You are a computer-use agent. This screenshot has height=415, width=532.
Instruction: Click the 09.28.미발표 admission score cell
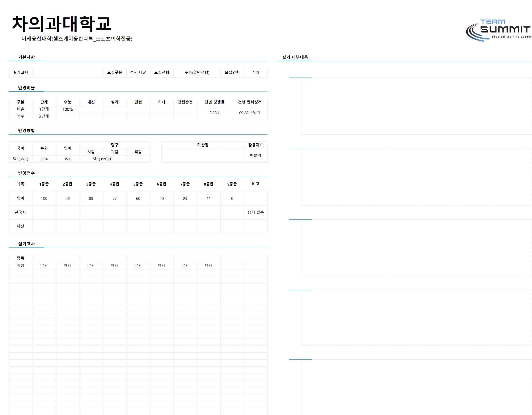249,113
